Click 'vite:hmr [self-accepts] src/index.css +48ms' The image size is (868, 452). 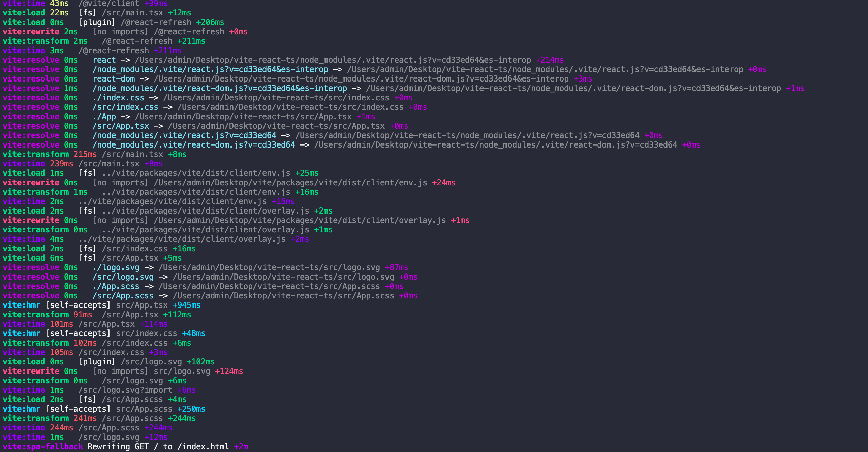pos(104,333)
